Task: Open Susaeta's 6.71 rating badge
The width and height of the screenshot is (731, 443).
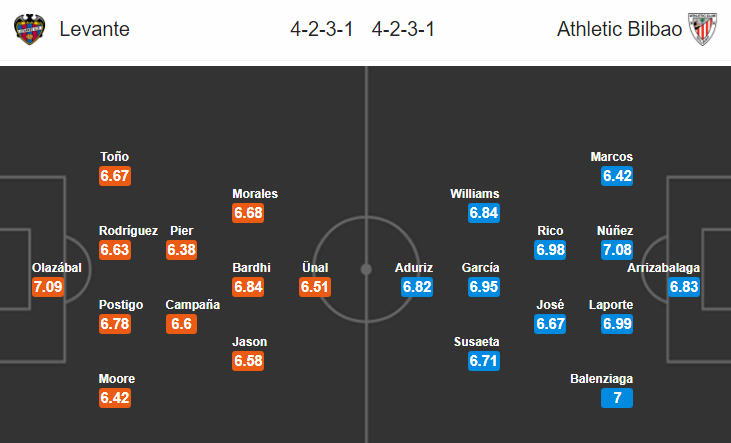Action: tap(484, 360)
